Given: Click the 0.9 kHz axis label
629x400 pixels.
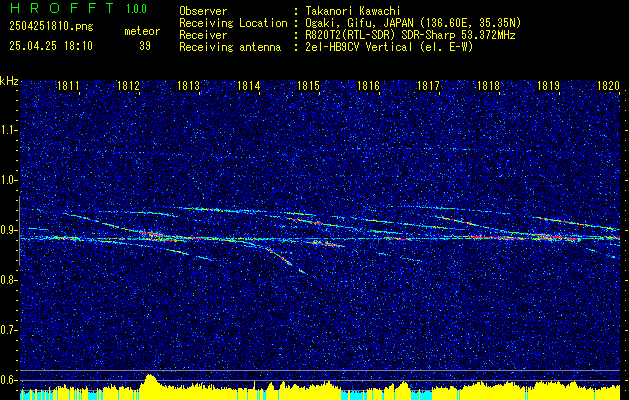Looking at the screenshot, I should (x=8, y=230).
